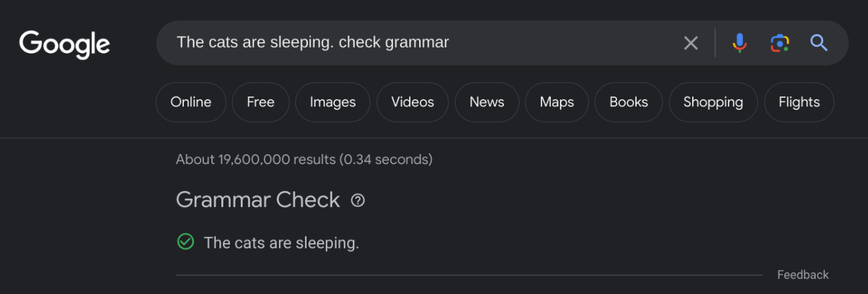
Task: Switch to the Videos tab
Action: [x=412, y=102]
